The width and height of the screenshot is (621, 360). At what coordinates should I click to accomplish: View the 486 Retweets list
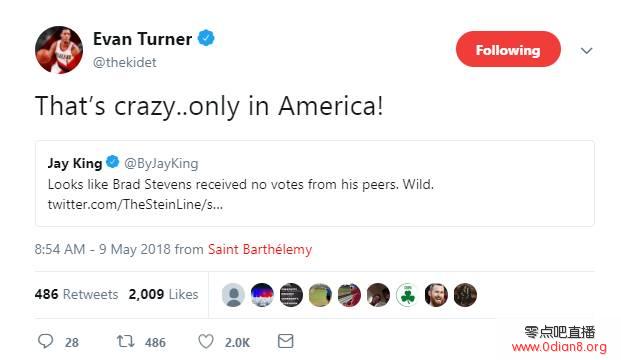click(x=76, y=294)
